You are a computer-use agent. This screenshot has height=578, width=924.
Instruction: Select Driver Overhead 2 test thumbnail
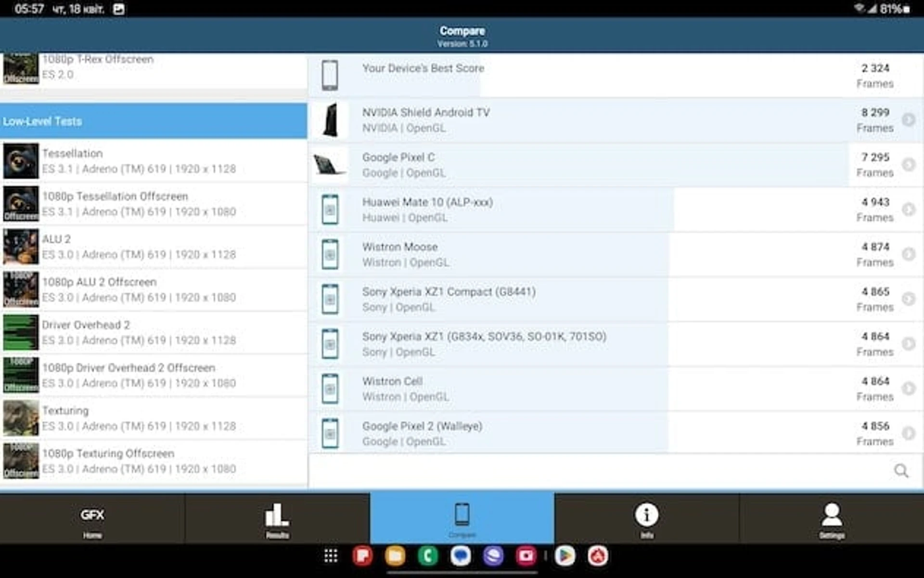click(x=21, y=332)
